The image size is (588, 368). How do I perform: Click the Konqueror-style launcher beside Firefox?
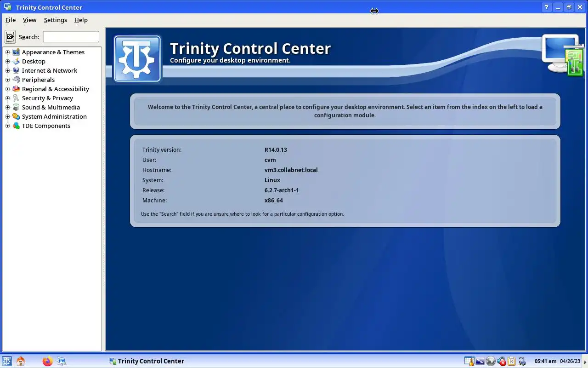pyautogui.click(x=61, y=361)
